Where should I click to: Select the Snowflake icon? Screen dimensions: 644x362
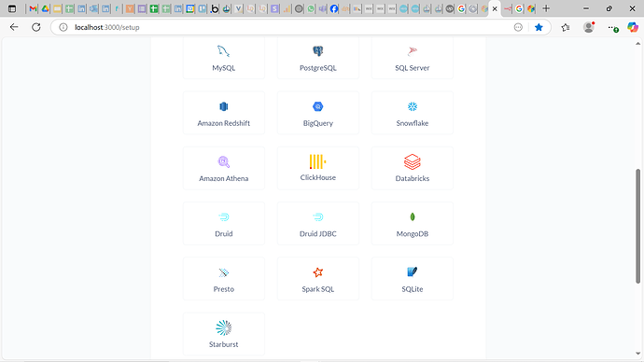413,106
